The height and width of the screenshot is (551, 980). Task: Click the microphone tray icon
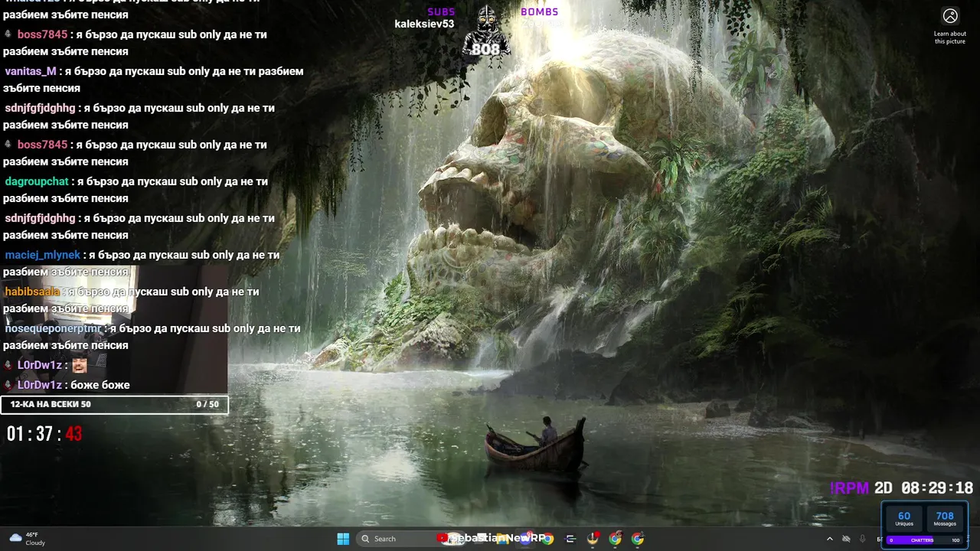863,539
